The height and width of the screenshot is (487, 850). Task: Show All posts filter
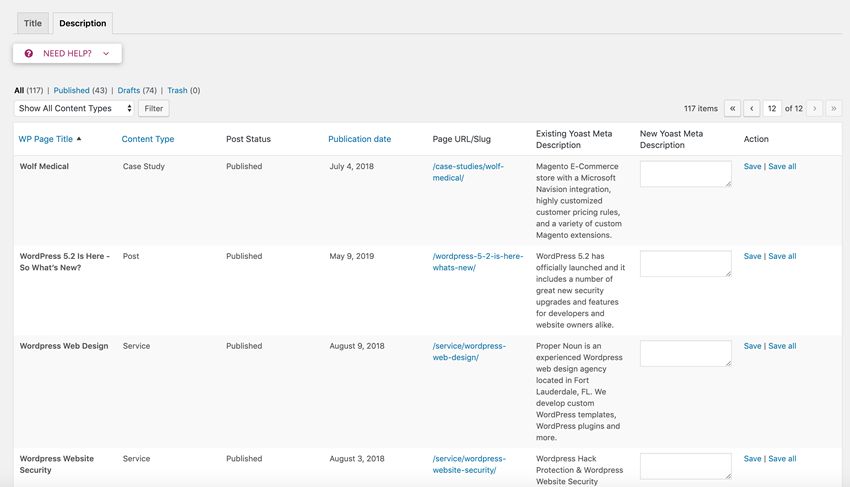pos(19,91)
